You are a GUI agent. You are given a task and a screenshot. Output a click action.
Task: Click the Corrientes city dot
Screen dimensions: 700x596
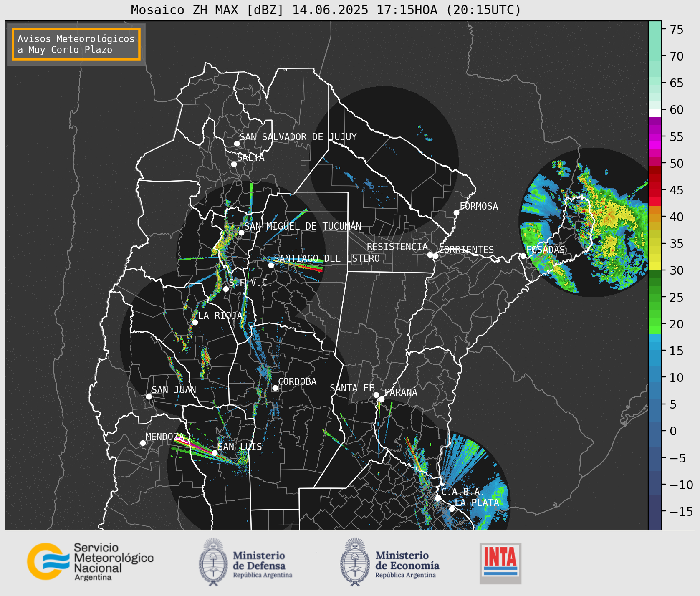(x=435, y=256)
